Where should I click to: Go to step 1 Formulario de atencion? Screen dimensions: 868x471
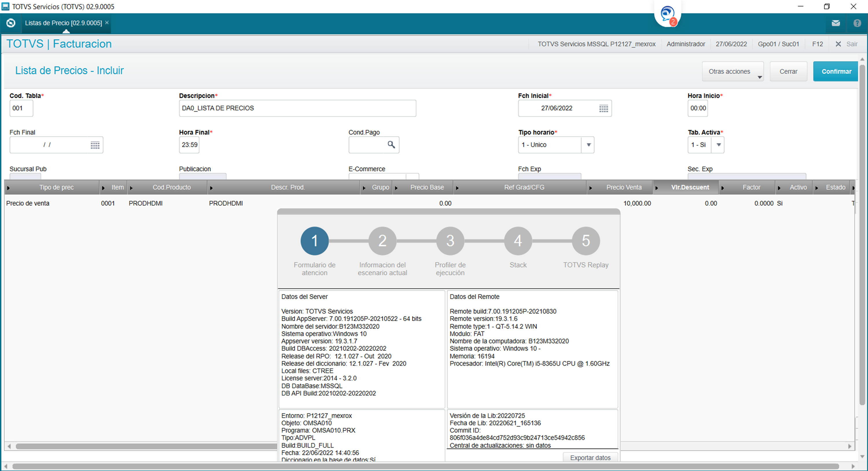coord(314,241)
